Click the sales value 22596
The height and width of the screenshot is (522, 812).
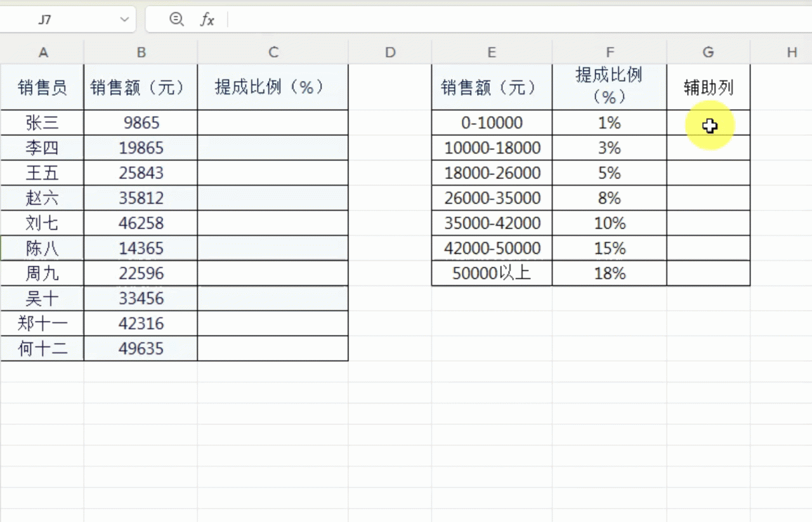pyautogui.click(x=141, y=273)
